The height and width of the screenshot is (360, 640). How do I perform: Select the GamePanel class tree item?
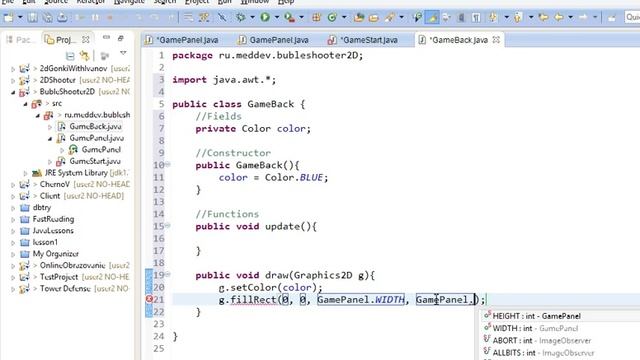(101, 149)
